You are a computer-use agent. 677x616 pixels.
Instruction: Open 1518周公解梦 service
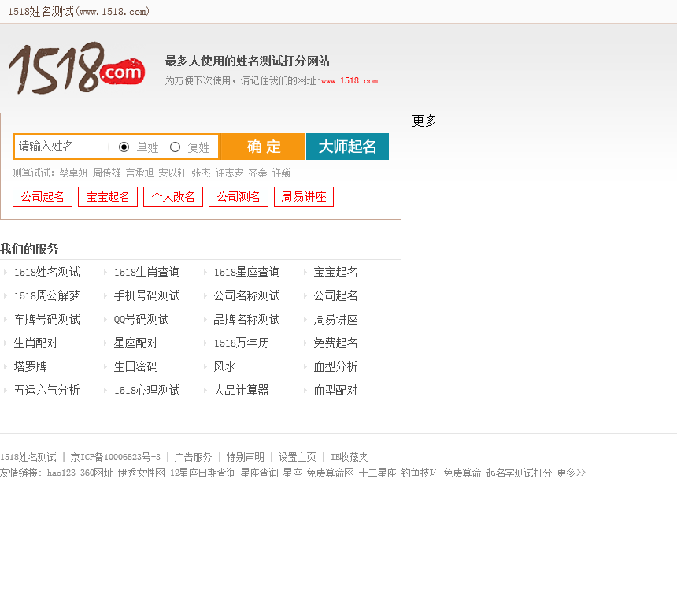[x=46, y=296]
